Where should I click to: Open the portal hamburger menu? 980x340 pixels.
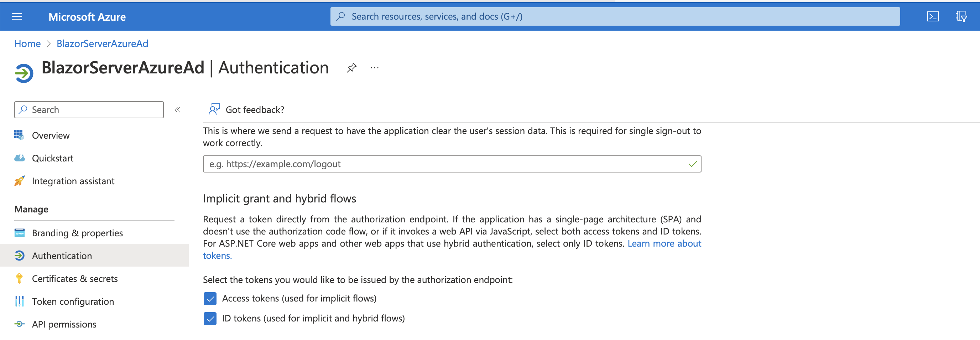coord(17,16)
